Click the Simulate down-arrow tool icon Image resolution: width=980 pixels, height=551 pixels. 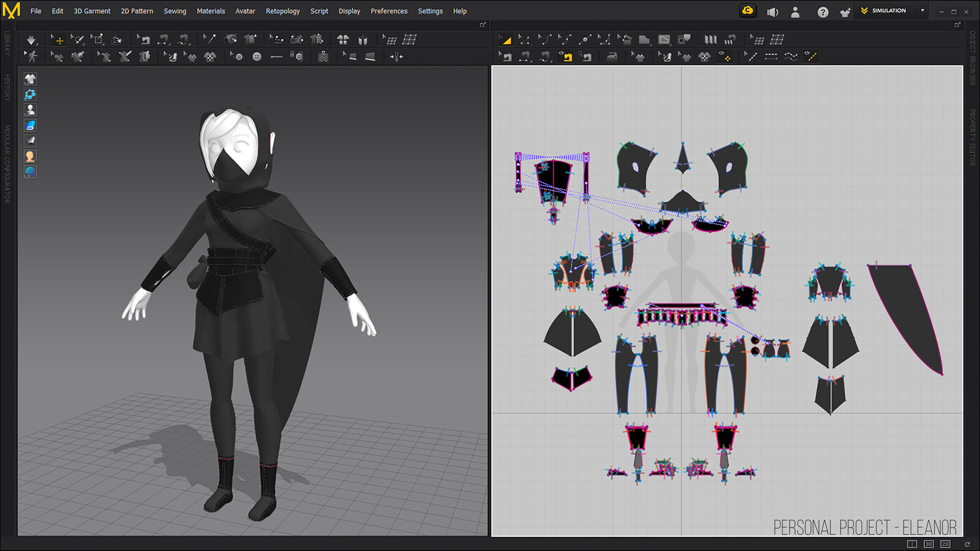point(31,40)
